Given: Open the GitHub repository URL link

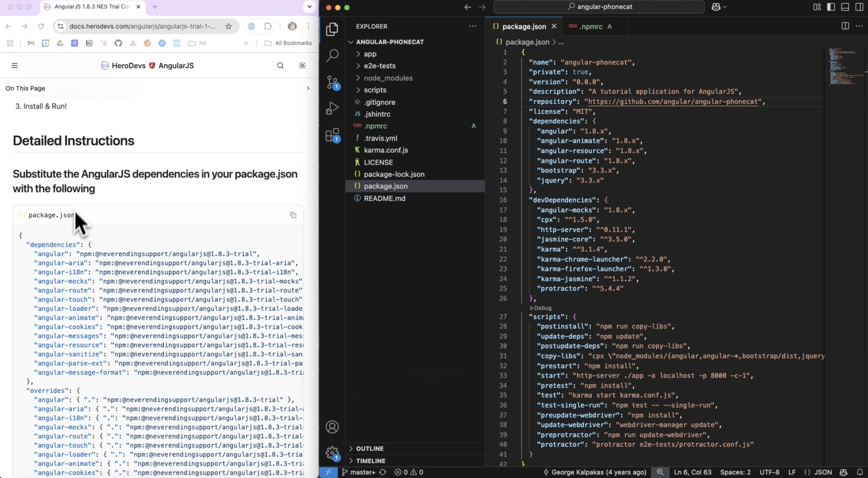Looking at the screenshot, I should click(x=671, y=102).
